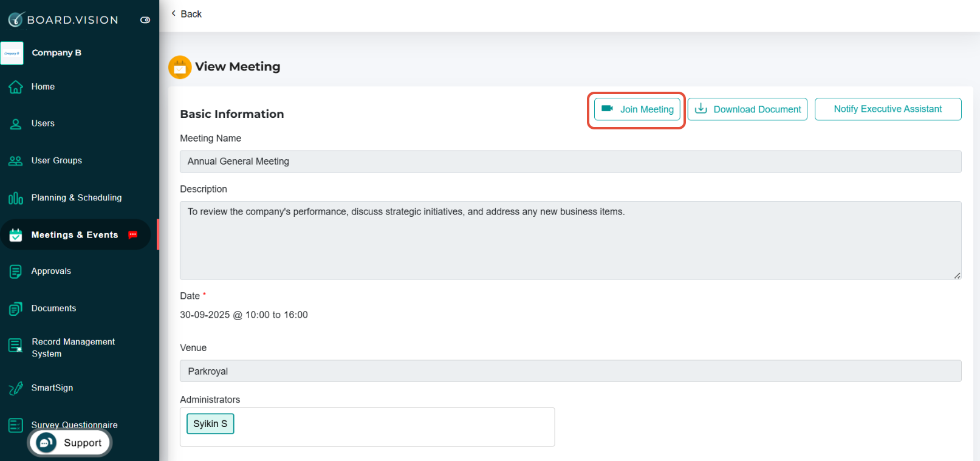Screen dimensions: 980x461
Task: Click the Survey Questionnaire list icon
Action: point(16,425)
